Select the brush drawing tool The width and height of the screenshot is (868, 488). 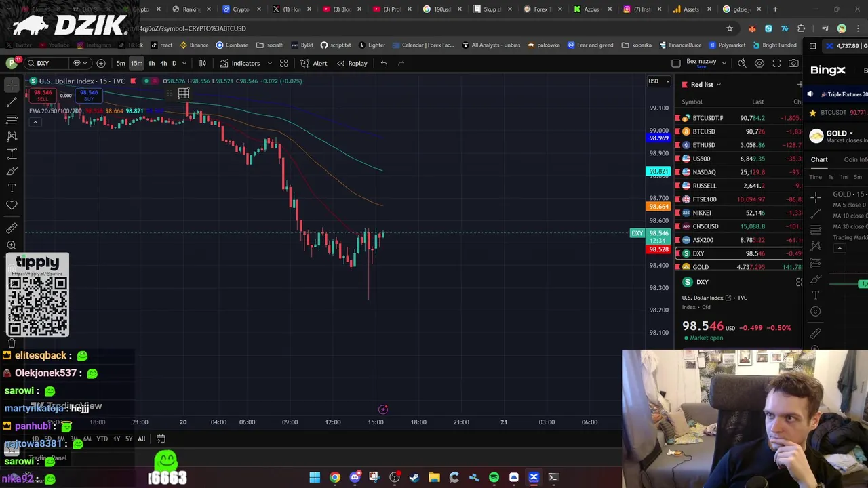pyautogui.click(x=12, y=171)
